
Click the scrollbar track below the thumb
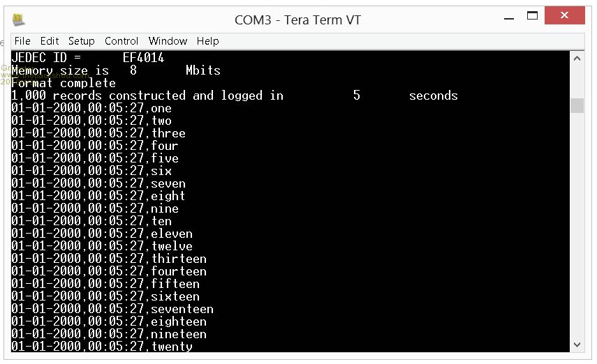577,225
